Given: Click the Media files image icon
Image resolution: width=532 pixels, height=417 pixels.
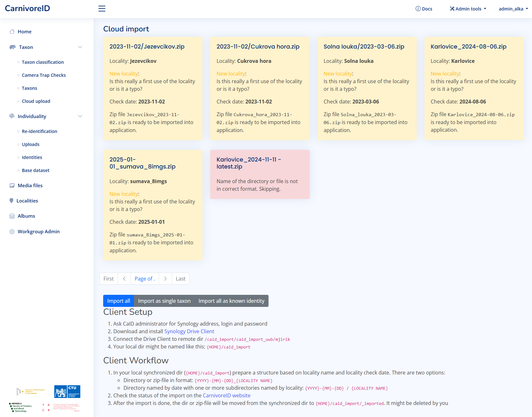Looking at the screenshot, I should [12, 185].
